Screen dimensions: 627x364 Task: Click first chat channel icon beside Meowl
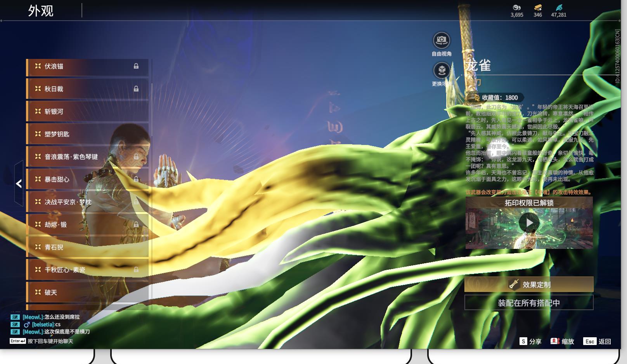pyautogui.click(x=15, y=317)
